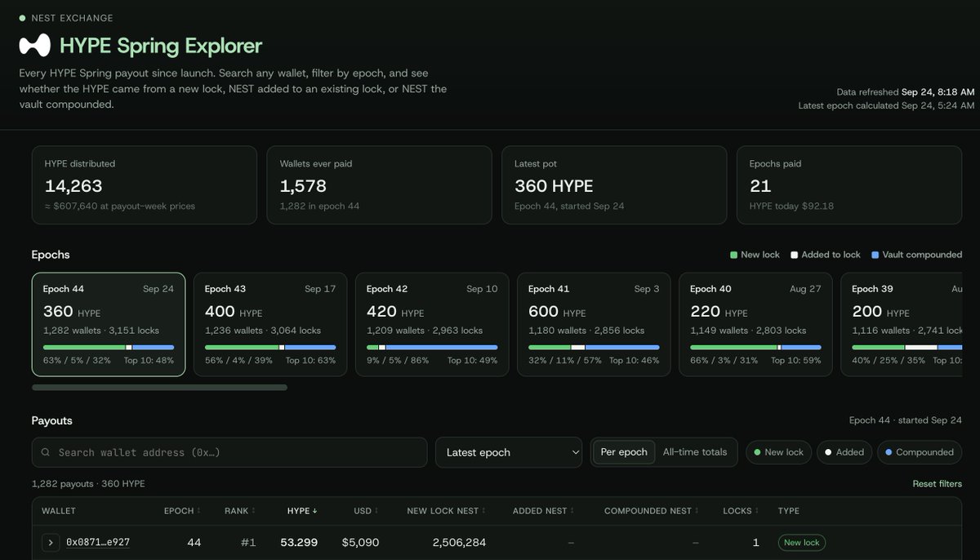Click the 53.299 HYPE value

coord(299,542)
